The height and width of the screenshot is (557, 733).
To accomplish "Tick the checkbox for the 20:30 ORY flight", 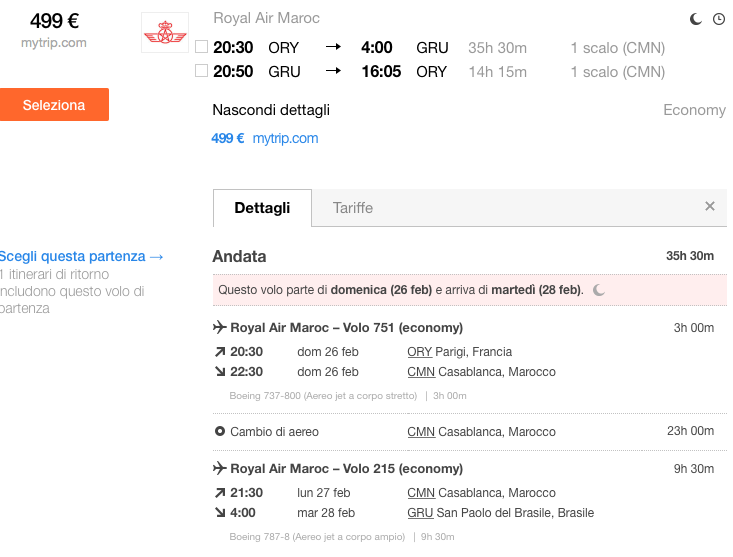I will pos(201,47).
